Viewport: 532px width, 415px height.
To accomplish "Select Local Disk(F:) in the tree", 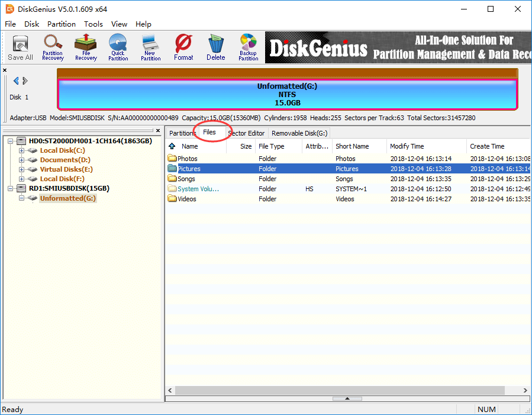I will tap(62, 179).
